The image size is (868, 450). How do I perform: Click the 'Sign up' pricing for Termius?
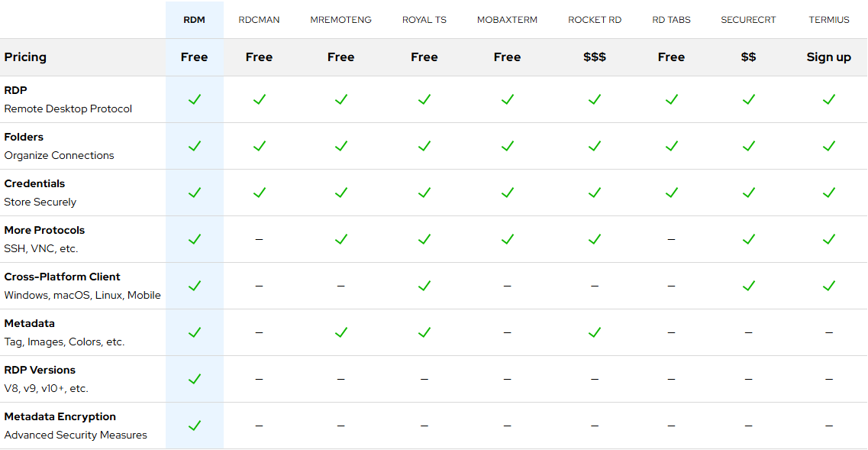(829, 57)
